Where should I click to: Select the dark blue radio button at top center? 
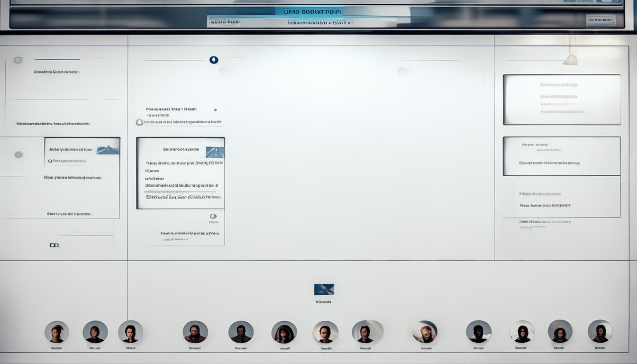pos(214,60)
